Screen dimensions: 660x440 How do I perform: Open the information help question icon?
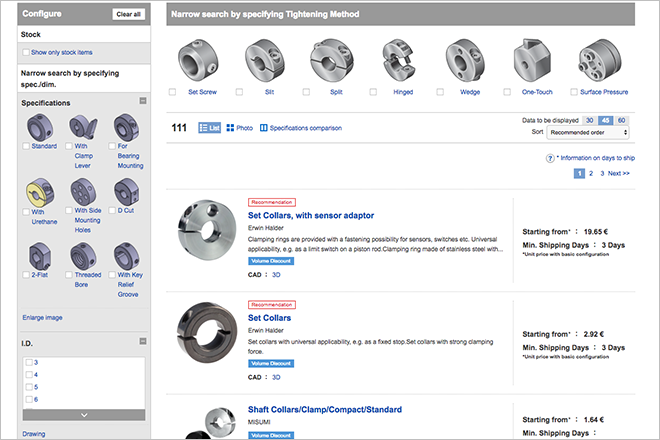(x=550, y=158)
